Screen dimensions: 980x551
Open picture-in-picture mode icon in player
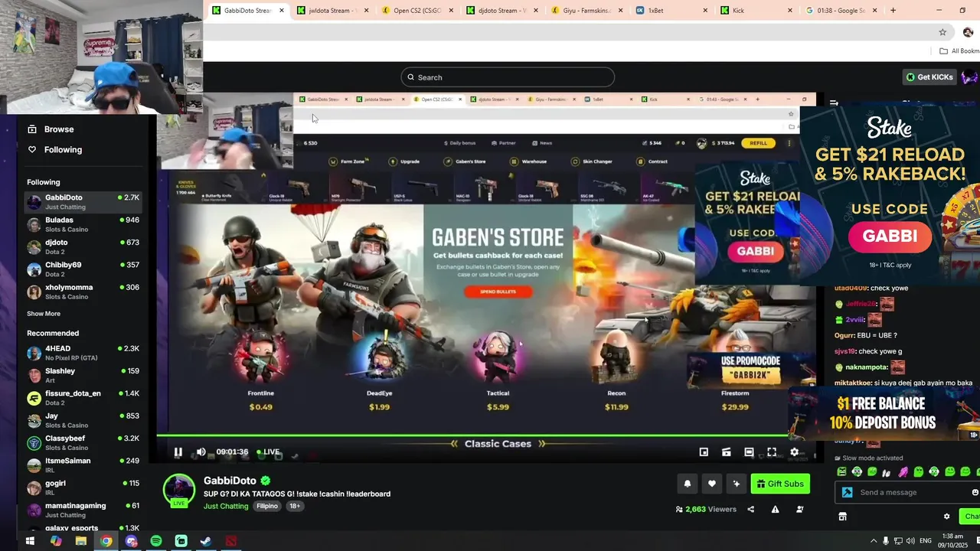point(704,452)
